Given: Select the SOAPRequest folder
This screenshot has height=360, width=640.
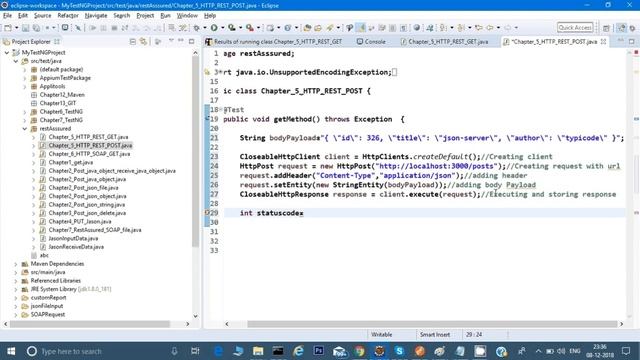Looking at the screenshot, I should [48, 315].
